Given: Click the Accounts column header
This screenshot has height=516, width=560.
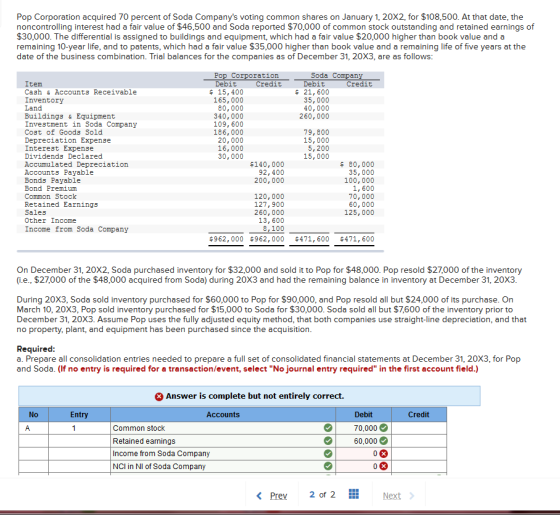Looking at the screenshot, I should pyautogui.click(x=222, y=415).
